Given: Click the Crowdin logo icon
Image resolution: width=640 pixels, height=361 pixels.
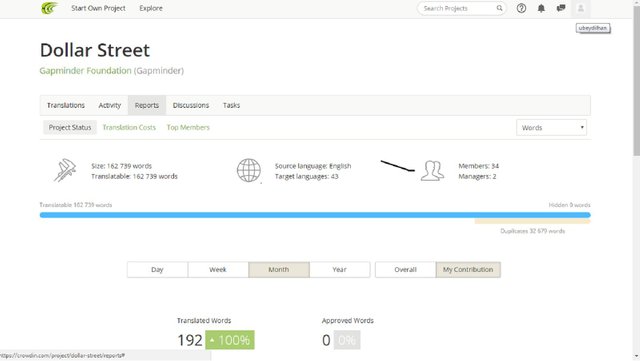Looking at the screenshot, I should coord(49,8).
